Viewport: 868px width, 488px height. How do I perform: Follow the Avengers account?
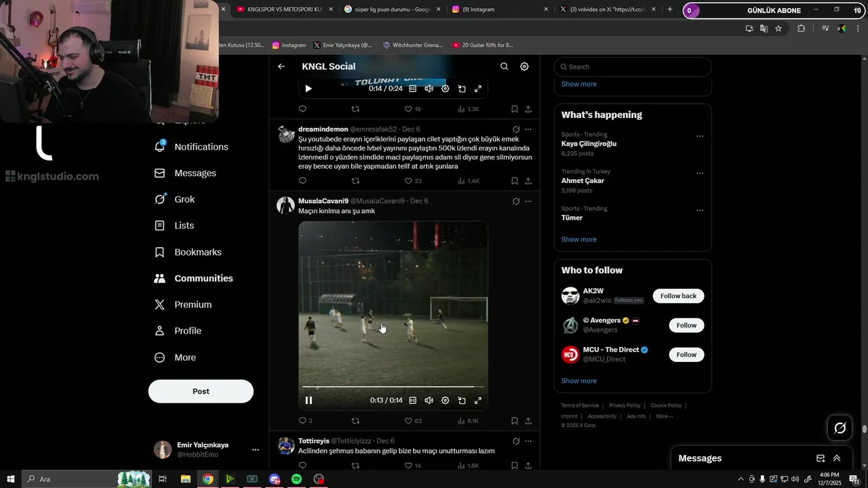[x=686, y=325]
